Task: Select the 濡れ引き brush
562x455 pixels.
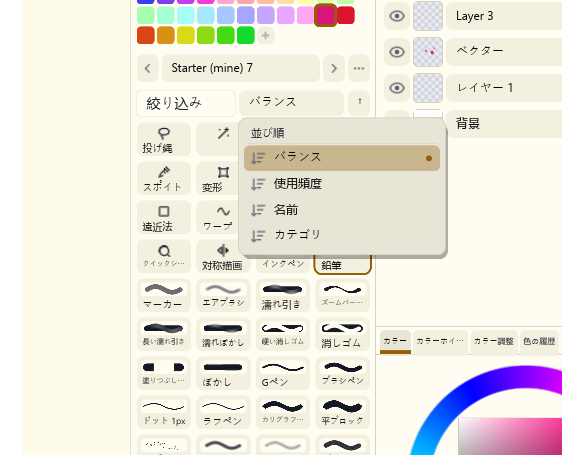Action: (x=283, y=295)
